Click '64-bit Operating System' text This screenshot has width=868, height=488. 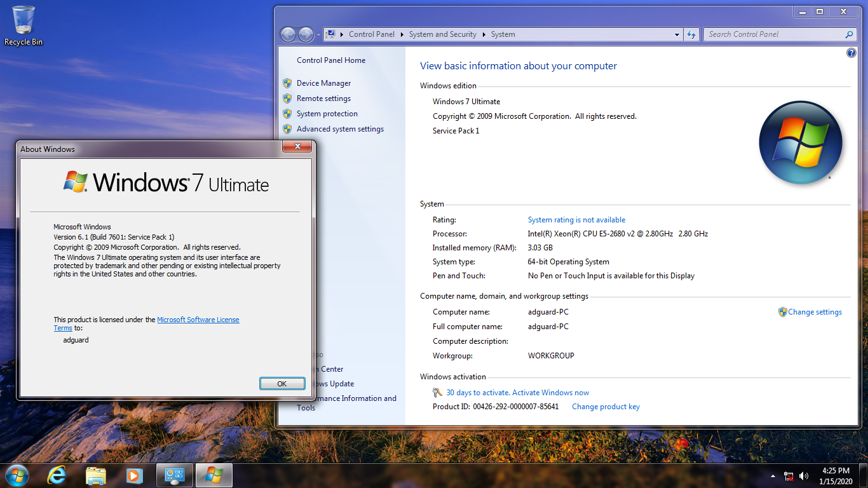click(x=569, y=262)
